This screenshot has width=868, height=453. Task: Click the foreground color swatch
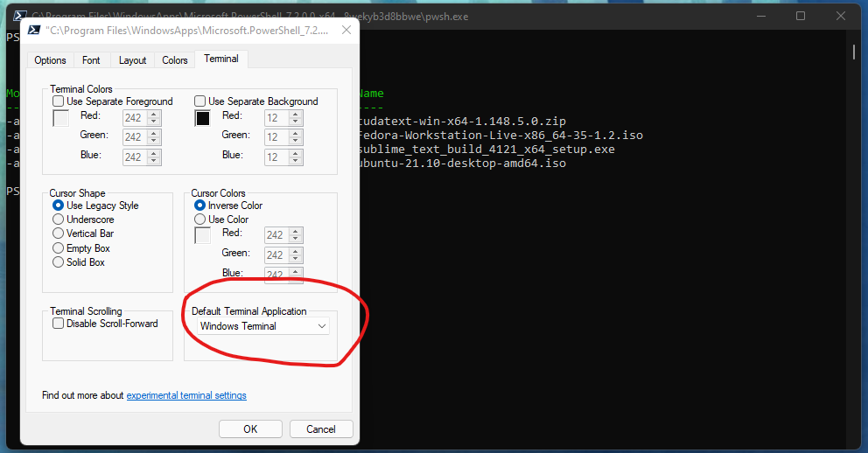pyautogui.click(x=61, y=118)
